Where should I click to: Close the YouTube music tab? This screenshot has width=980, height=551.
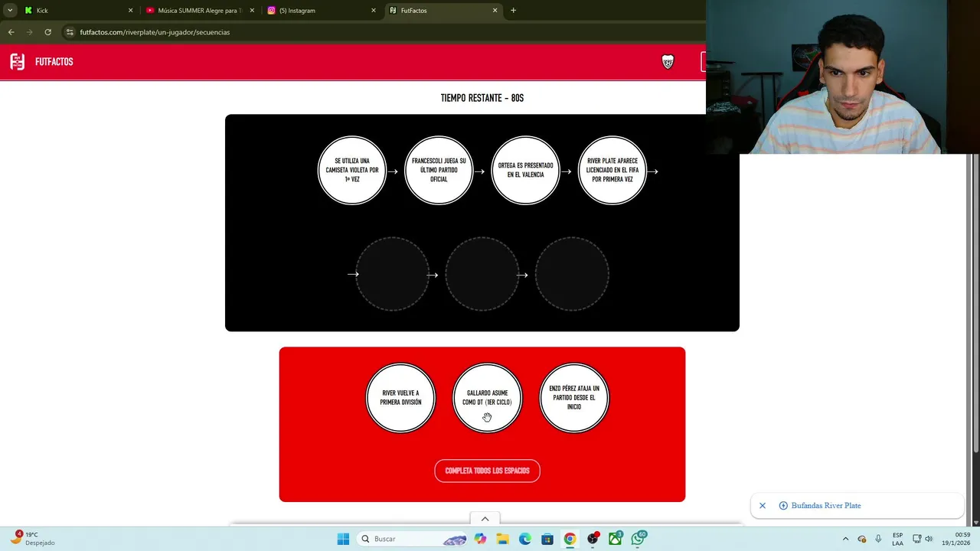(252, 11)
